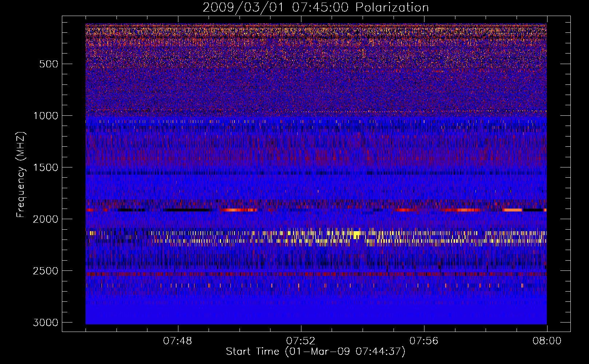This screenshot has height=364, width=589.
Task: Pick the 1500 frequency tick label
Action: (46, 167)
